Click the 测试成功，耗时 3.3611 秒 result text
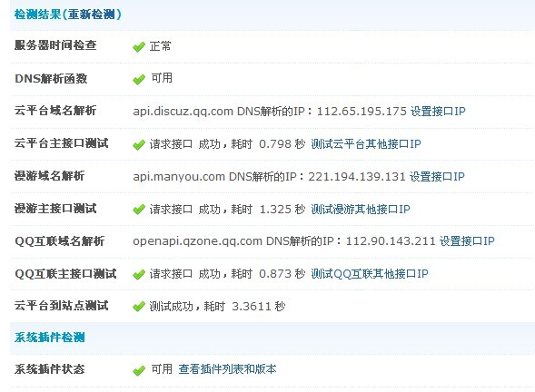535x392 pixels. (x=217, y=307)
